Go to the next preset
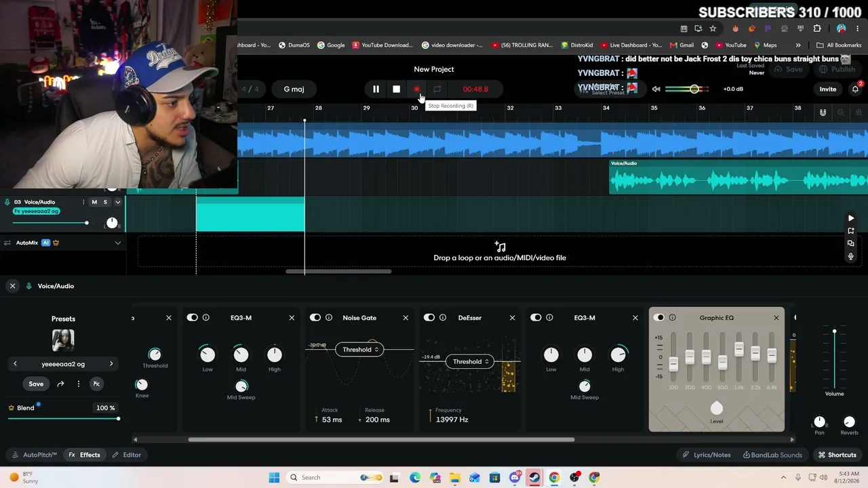The height and width of the screenshot is (488, 868). point(111,364)
